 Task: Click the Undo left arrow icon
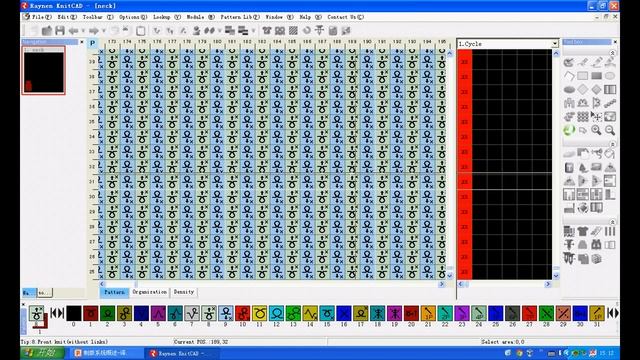[73, 31]
